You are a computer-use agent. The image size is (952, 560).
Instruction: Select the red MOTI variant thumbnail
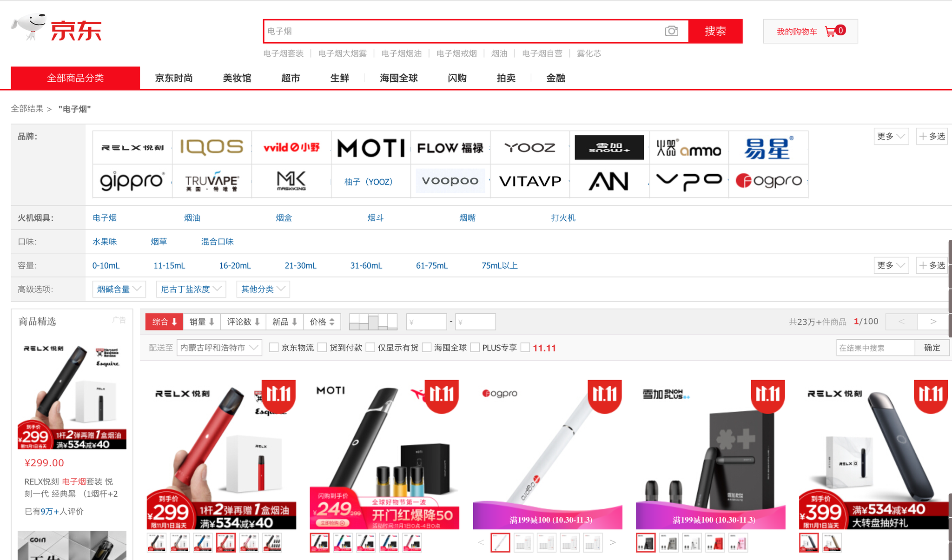[412, 542]
